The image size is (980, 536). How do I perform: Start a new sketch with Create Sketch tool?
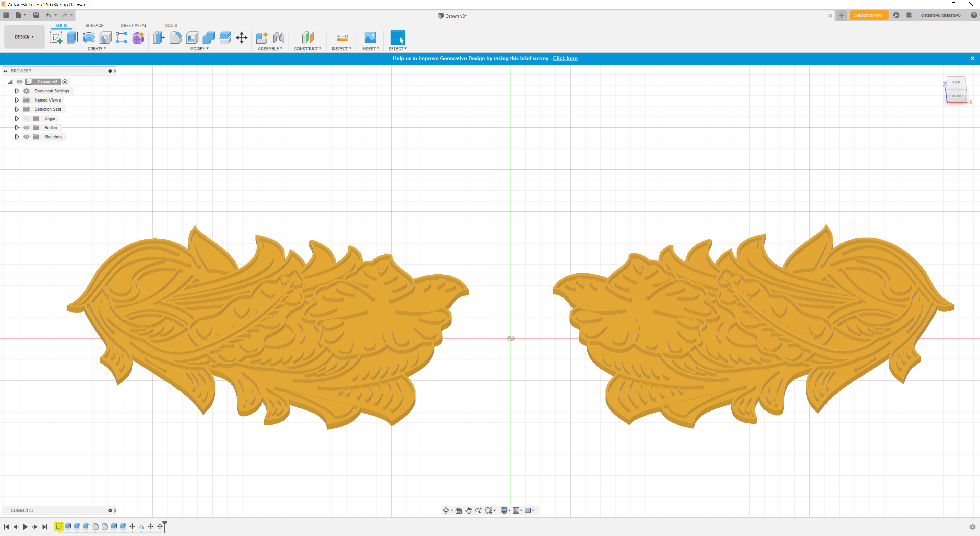click(x=56, y=37)
